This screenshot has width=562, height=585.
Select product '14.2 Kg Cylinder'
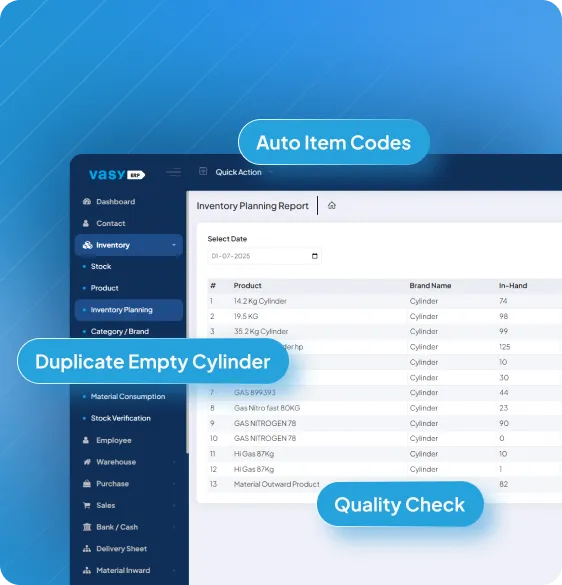[x=260, y=301]
